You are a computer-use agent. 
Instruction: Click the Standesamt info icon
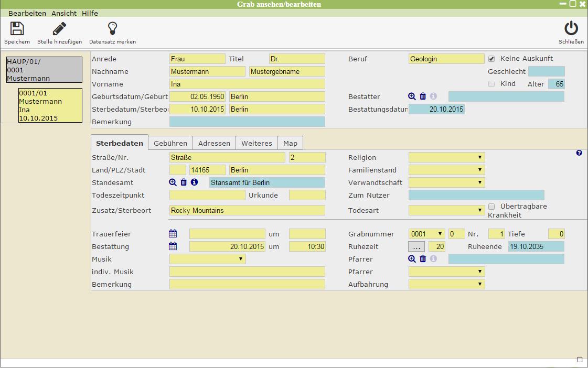(194, 182)
